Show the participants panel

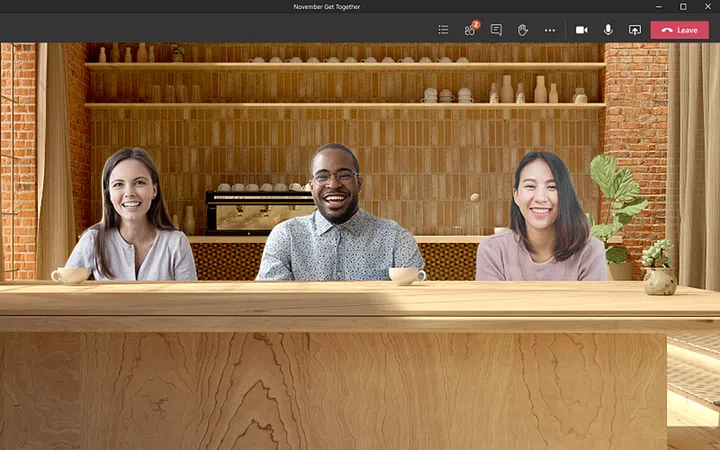[469, 30]
